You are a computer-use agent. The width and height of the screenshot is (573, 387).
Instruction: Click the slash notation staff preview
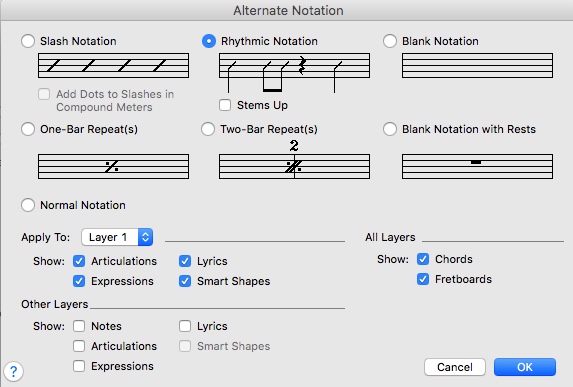tap(113, 65)
